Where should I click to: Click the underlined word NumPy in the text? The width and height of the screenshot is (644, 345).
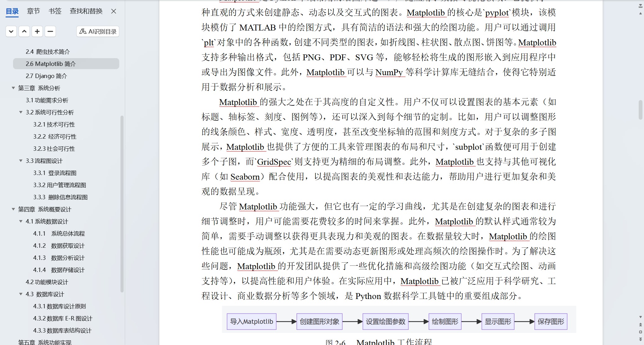pyautogui.click(x=389, y=72)
